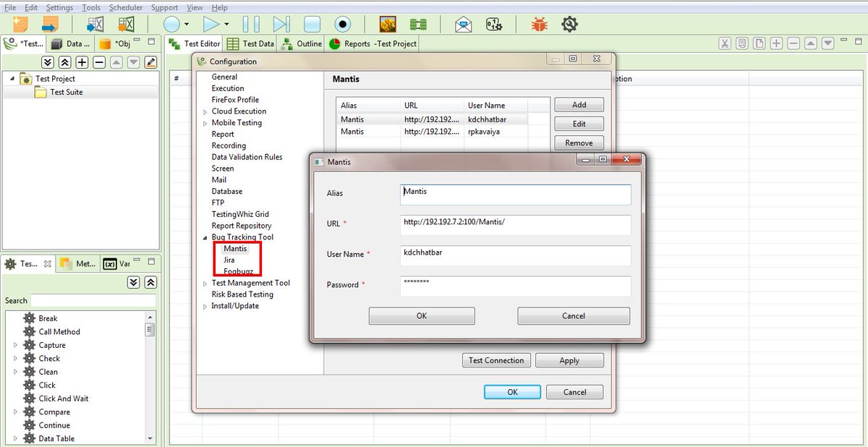Click OK in the Mantis dialog
Viewport: 868px width, 447px height.
(x=422, y=316)
